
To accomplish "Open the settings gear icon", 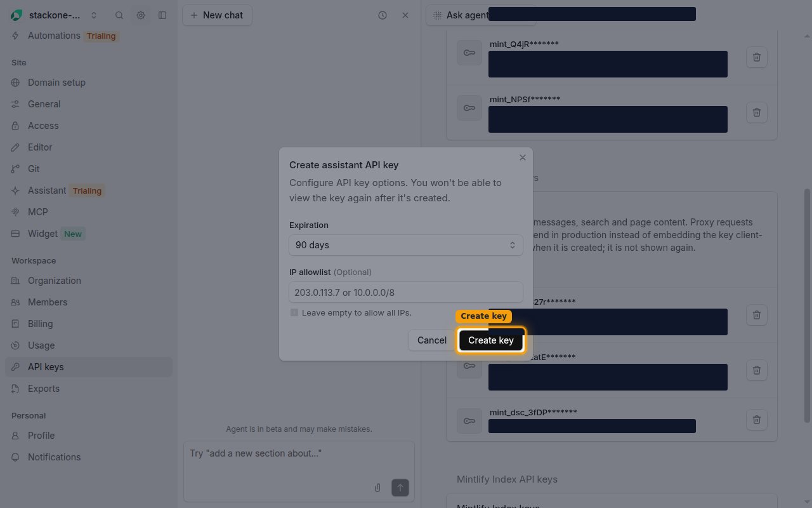I will [x=141, y=15].
